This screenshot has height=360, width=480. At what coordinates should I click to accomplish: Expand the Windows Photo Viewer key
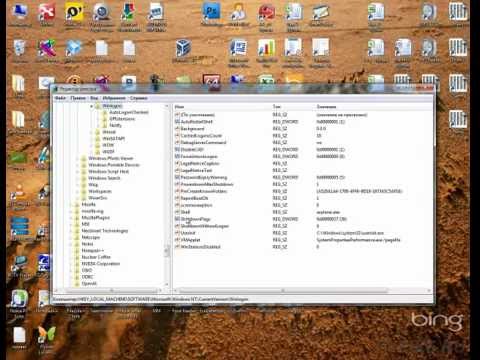[78, 158]
